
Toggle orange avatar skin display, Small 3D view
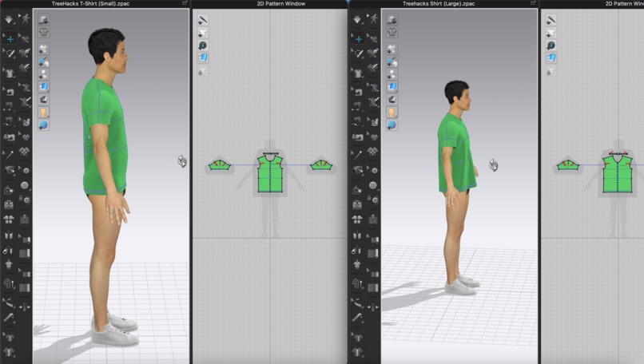point(43,112)
